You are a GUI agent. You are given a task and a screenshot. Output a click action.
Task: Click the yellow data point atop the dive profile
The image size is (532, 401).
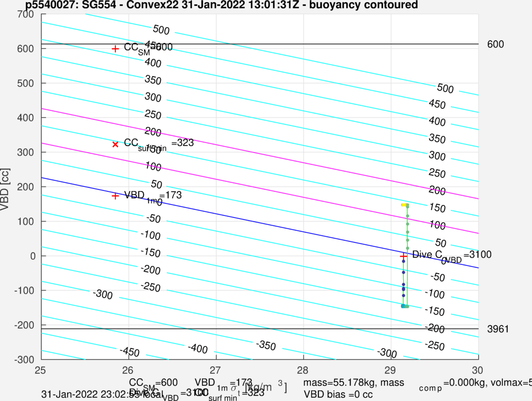403,205
